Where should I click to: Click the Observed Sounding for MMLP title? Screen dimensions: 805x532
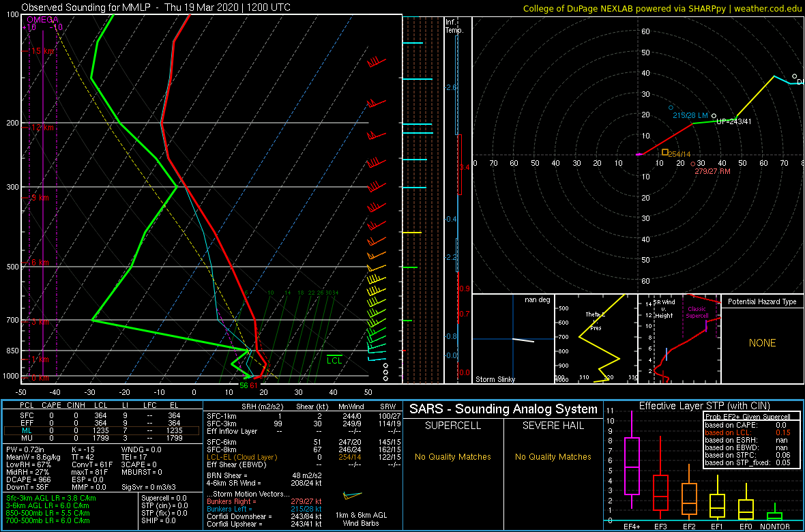[x=148, y=8]
